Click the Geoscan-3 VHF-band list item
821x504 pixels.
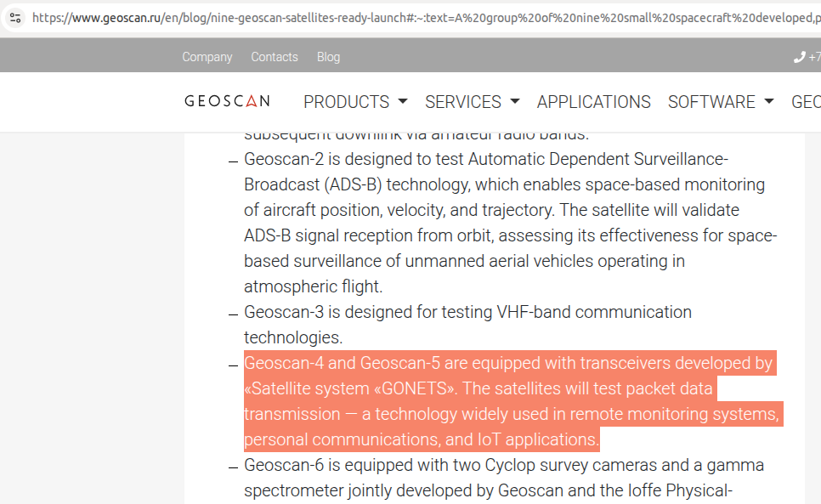click(467, 325)
